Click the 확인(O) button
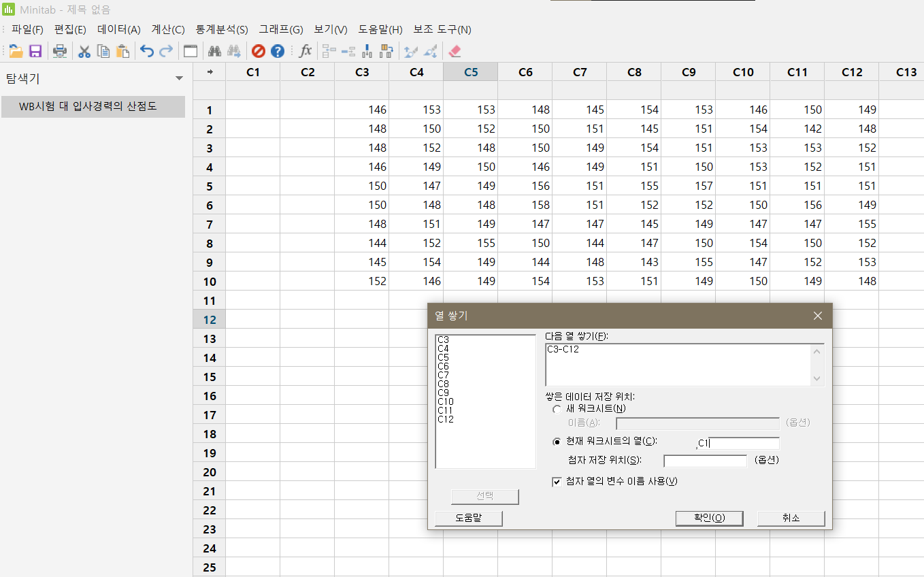The image size is (924, 577). click(709, 518)
